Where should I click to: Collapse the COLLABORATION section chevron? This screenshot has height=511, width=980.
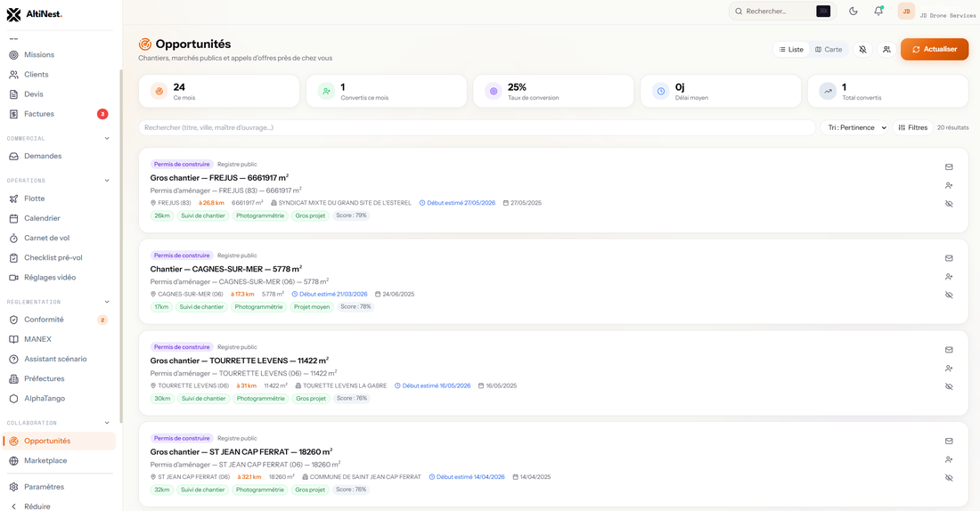coord(107,423)
